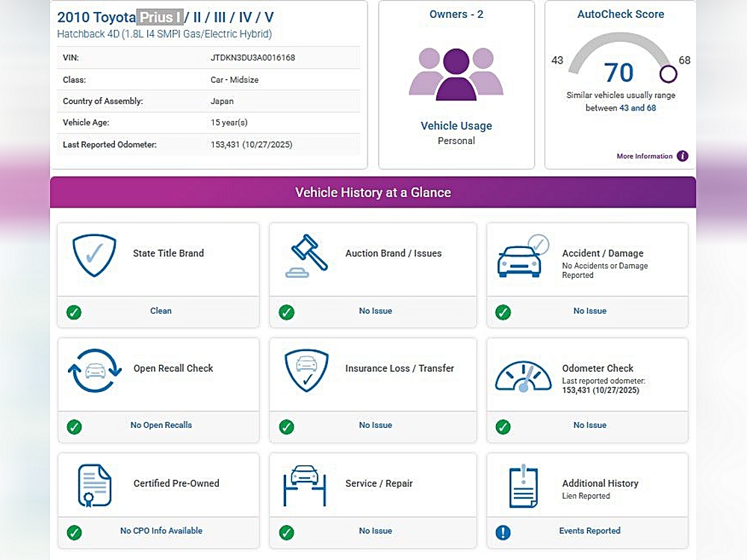This screenshot has width=747, height=560.
Task: Click the Certified Pre-Owned certificate icon
Action: pyautogui.click(x=94, y=485)
